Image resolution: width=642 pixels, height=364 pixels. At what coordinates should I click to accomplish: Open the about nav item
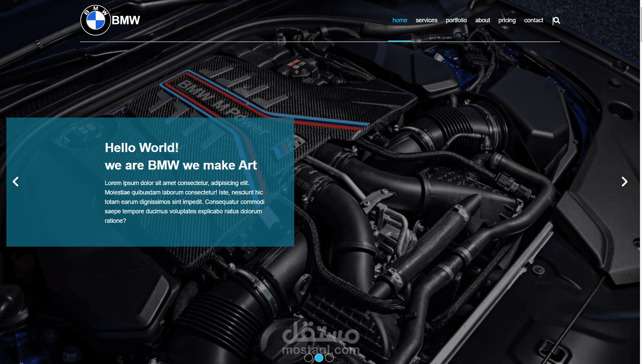(483, 20)
